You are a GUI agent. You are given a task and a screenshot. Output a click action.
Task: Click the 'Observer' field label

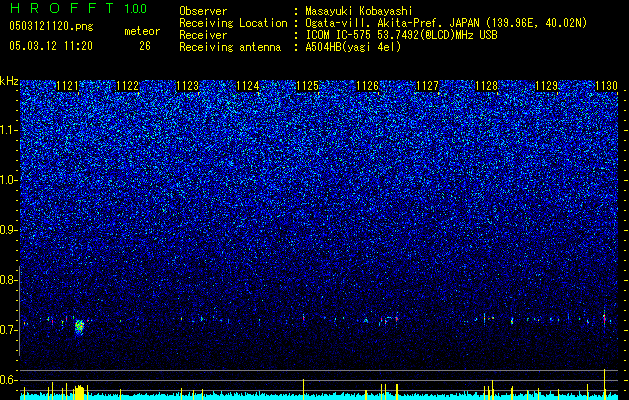203,12
